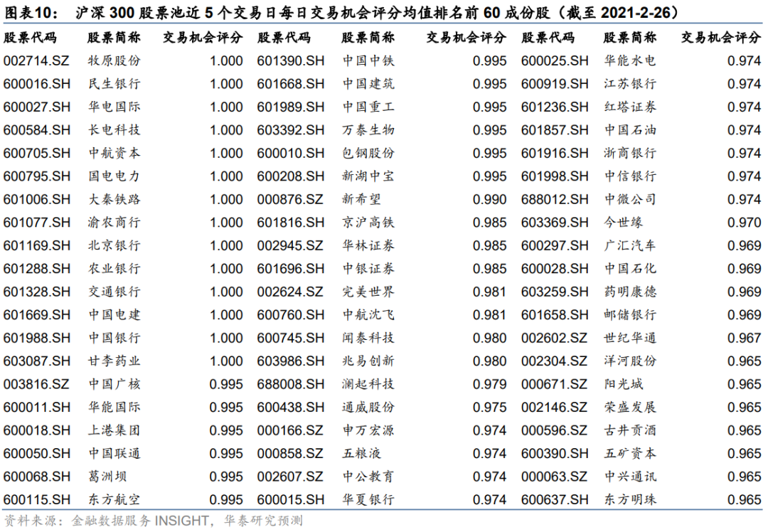Viewport: 768px width, 532px height.
Task: Select stock code 603259.SH
Action: (x=555, y=292)
